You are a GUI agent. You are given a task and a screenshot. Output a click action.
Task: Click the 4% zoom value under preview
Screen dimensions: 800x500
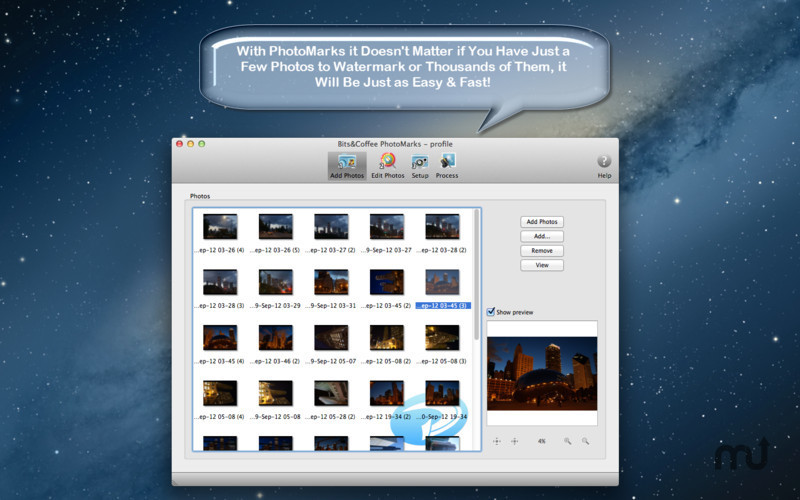coord(541,441)
